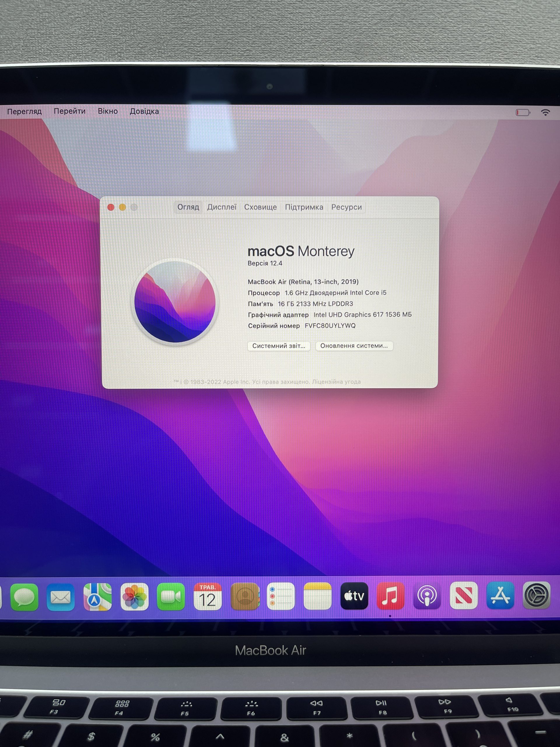Open the Вікно menu
The height and width of the screenshot is (747, 560).
point(108,111)
